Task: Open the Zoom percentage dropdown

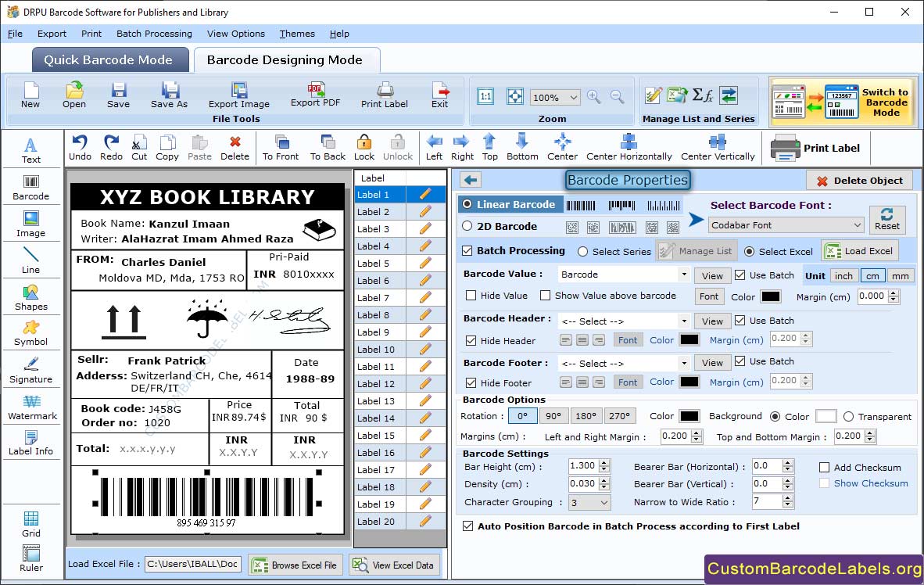Action: [x=554, y=97]
